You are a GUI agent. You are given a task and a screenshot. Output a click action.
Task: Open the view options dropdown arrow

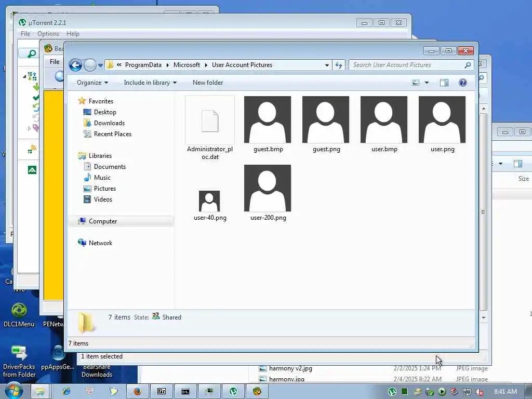(x=427, y=83)
